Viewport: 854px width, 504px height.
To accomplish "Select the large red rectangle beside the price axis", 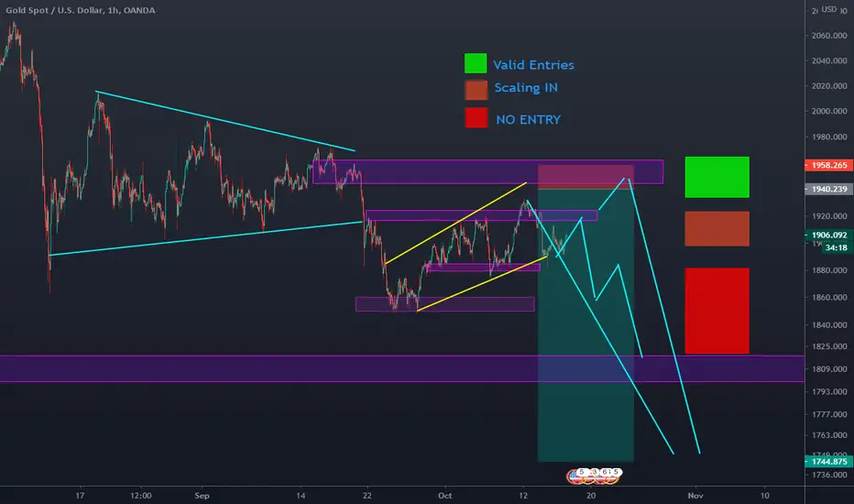I will [x=717, y=311].
